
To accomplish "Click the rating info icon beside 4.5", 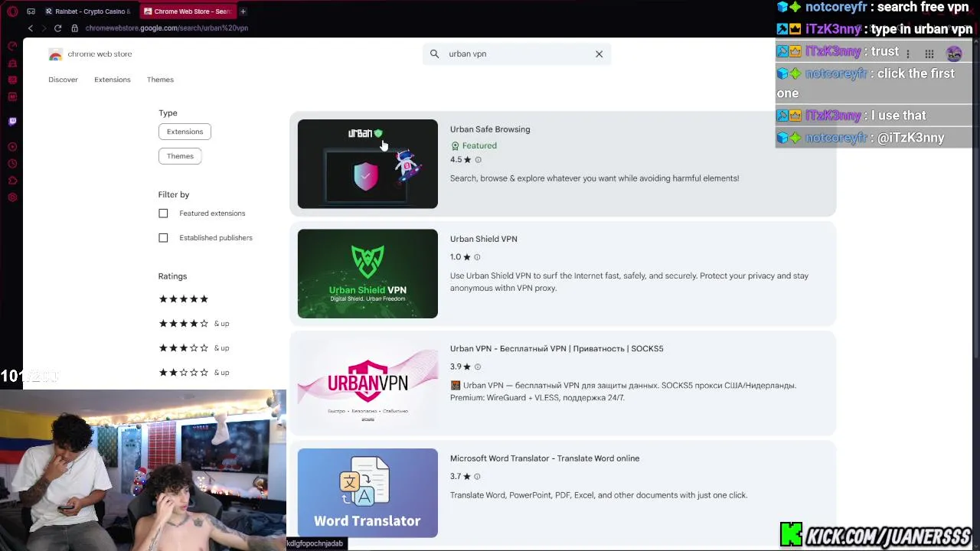I will (478, 160).
